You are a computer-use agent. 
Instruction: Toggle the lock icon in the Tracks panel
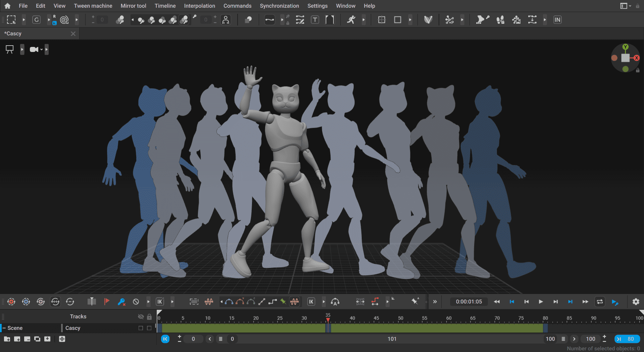pyautogui.click(x=149, y=316)
